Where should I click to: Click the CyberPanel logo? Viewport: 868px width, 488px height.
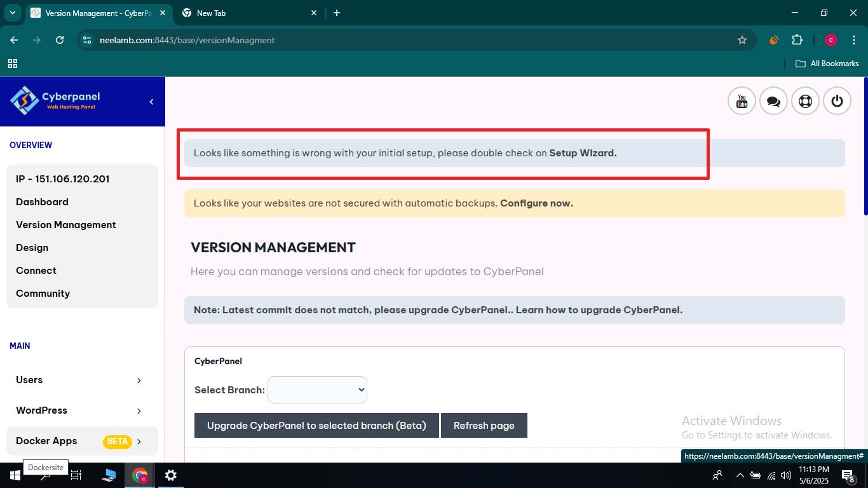pos(55,100)
